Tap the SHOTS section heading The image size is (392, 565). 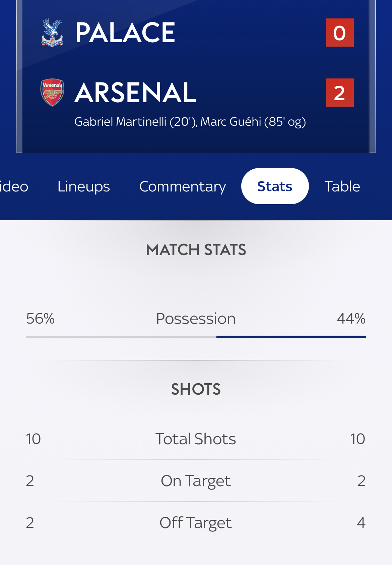click(x=196, y=389)
